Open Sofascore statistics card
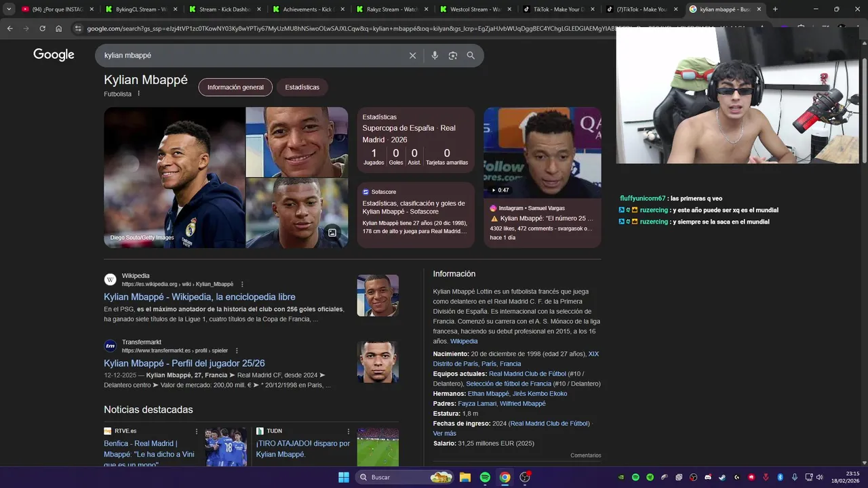Viewport: 868px width, 488px height. click(416, 215)
